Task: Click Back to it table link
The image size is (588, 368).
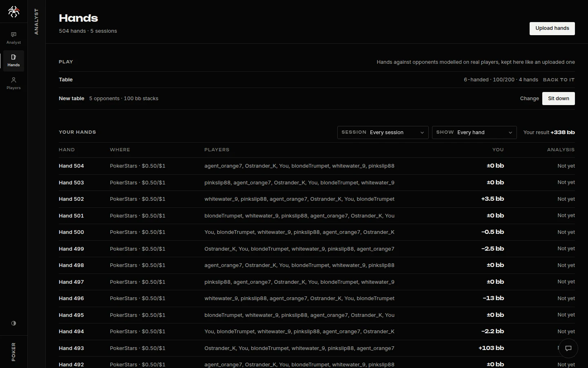Action: [559, 80]
